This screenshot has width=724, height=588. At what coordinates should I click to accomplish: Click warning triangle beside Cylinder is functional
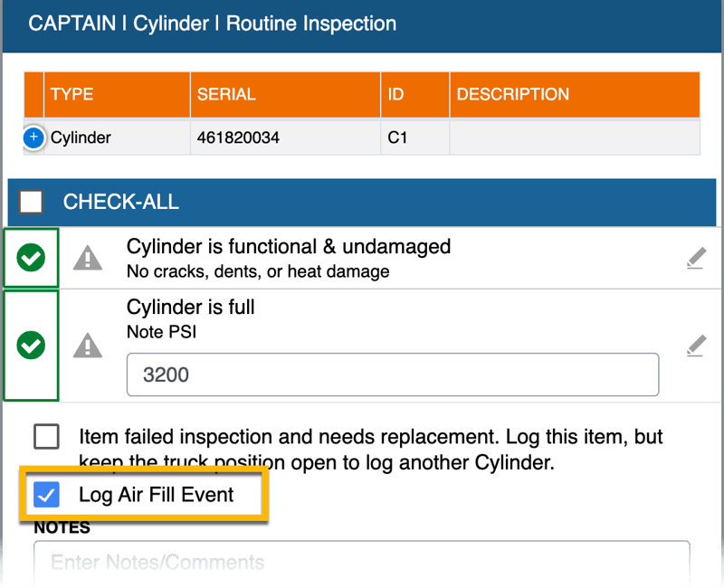click(88, 259)
